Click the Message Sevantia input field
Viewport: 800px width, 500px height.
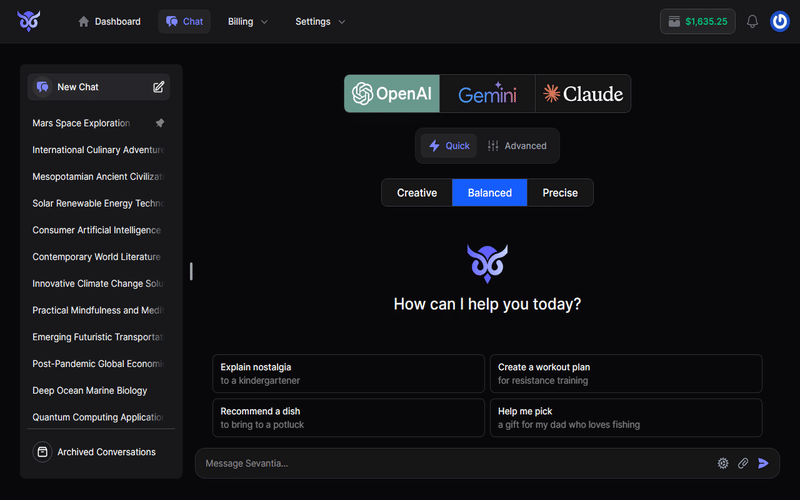pos(450,463)
